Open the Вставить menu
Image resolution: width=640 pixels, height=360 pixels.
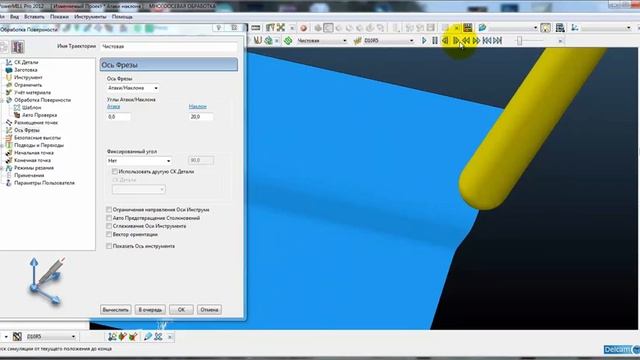34,17
